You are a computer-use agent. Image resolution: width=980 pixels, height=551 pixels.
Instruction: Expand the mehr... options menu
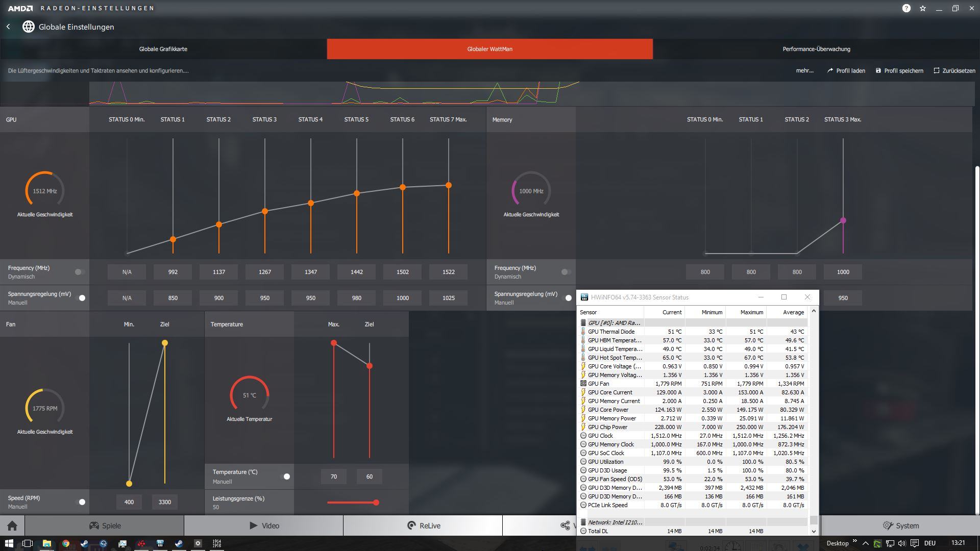(x=804, y=70)
